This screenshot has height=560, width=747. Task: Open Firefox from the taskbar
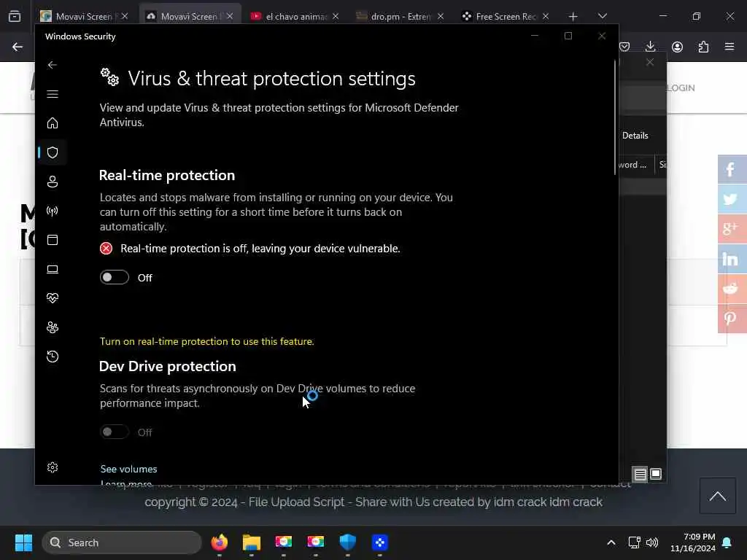220,542
